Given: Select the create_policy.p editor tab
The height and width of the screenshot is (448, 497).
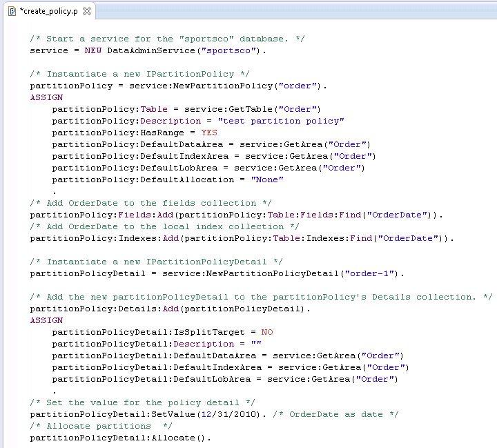Looking at the screenshot, I should point(48,11).
